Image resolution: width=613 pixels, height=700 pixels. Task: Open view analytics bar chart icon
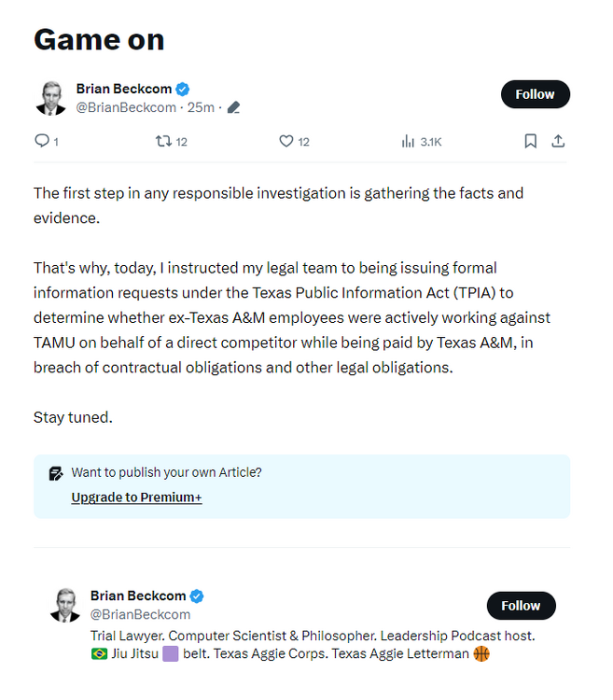coord(408,141)
